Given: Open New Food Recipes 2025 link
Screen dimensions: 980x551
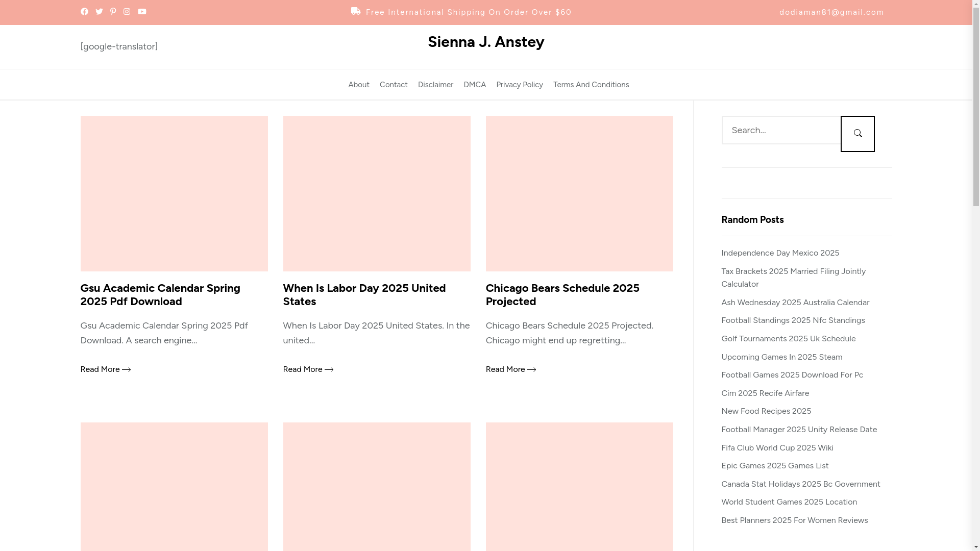Looking at the screenshot, I should click(766, 411).
